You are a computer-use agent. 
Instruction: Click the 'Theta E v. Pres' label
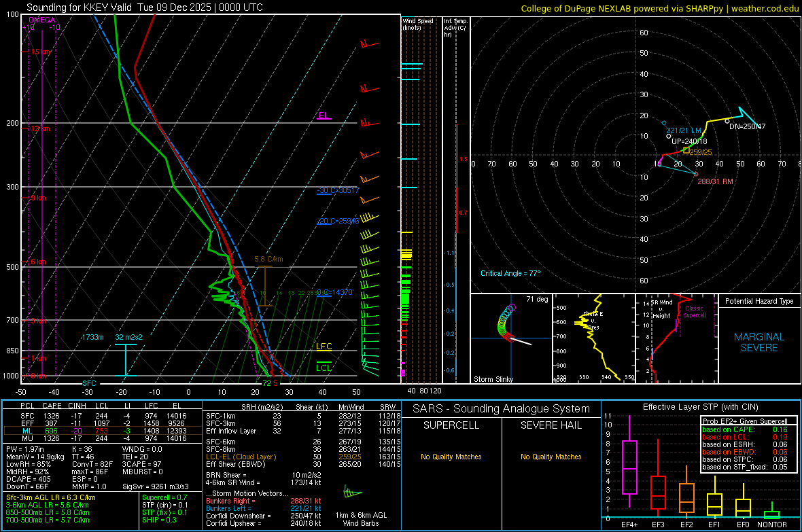click(593, 320)
